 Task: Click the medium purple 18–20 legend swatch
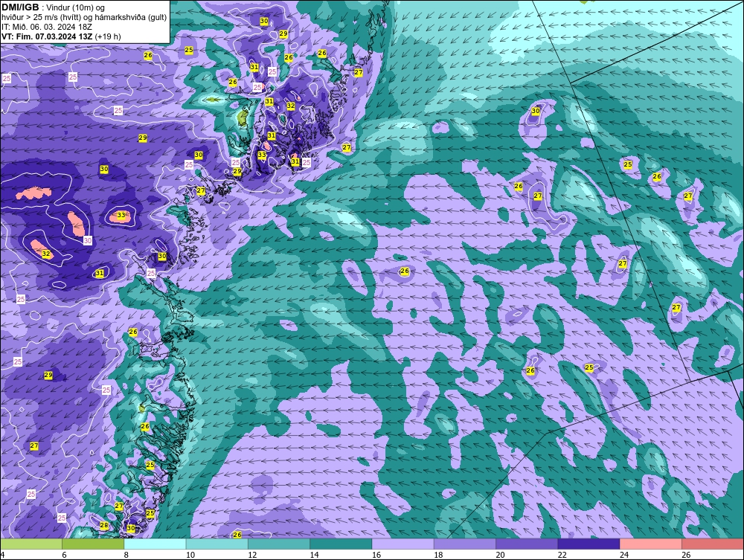click(464, 544)
